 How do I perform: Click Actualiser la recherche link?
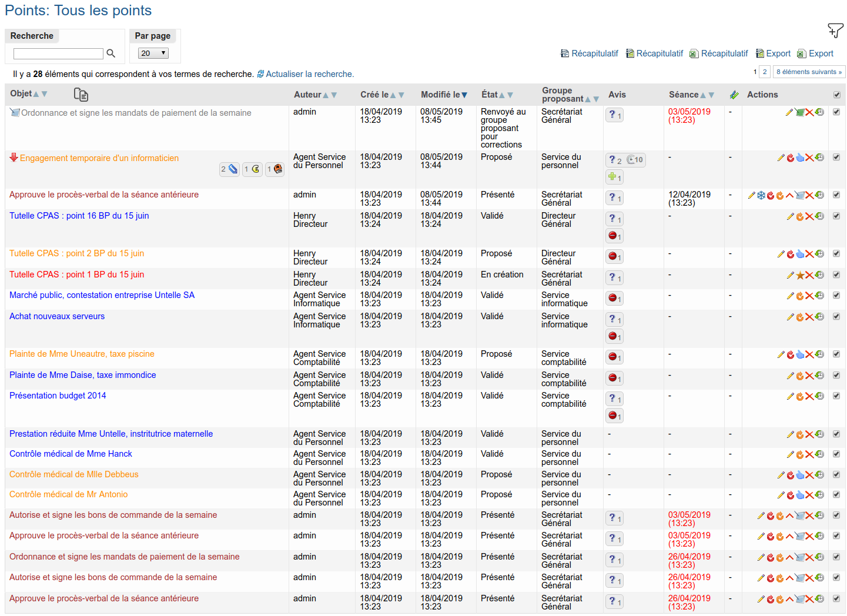point(306,74)
